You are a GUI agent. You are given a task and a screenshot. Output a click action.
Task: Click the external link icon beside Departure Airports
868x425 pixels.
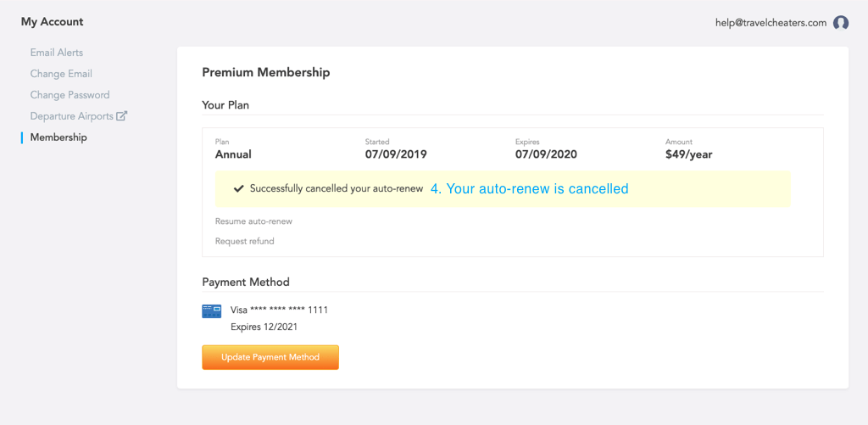pyautogui.click(x=121, y=116)
